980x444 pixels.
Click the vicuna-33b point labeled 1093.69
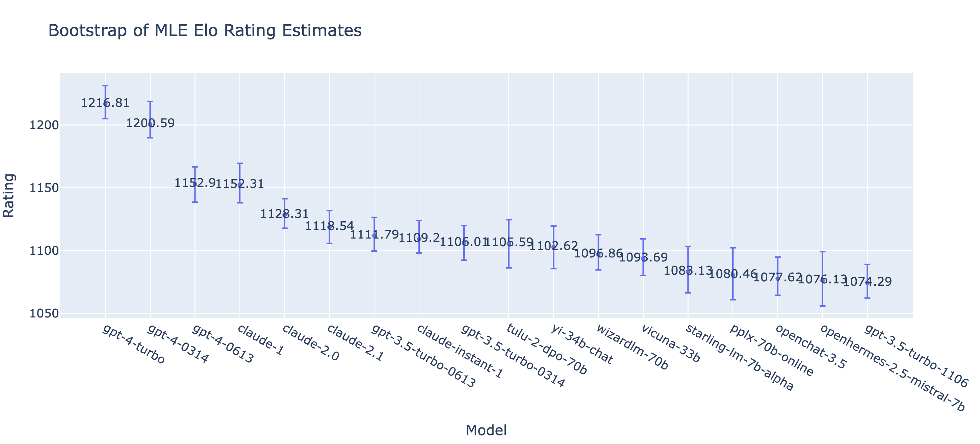click(643, 258)
